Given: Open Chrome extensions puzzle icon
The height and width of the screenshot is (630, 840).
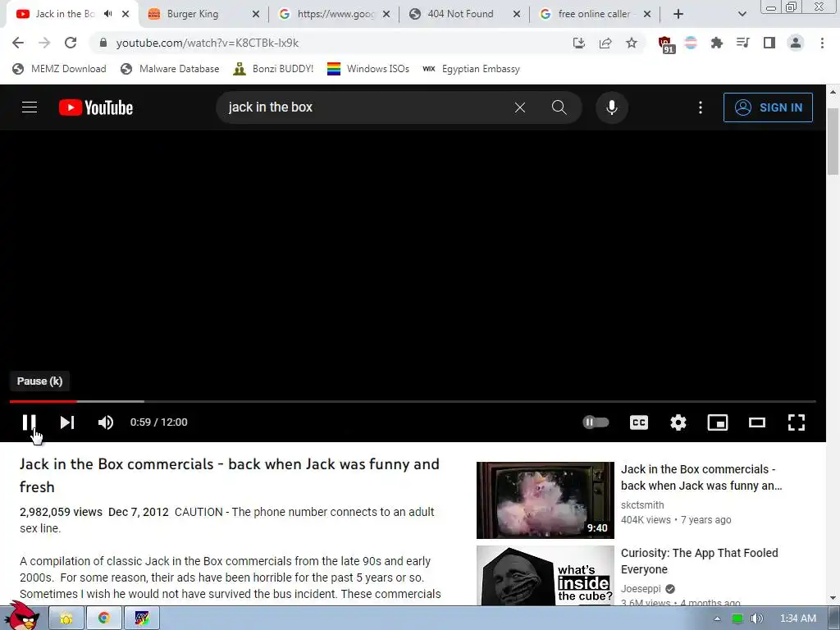Looking at the screenshot, I should coord(717,43).
